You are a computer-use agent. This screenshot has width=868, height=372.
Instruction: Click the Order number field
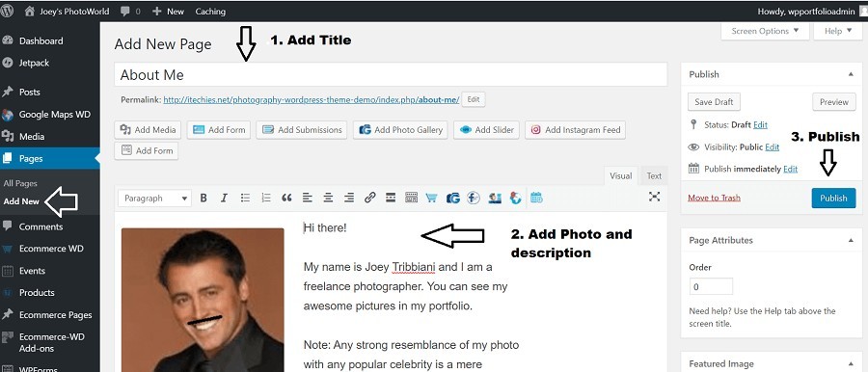coord(711,287)
